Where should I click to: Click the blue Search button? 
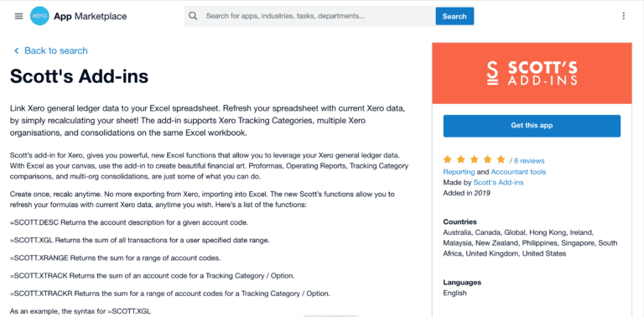click(454, 17)
